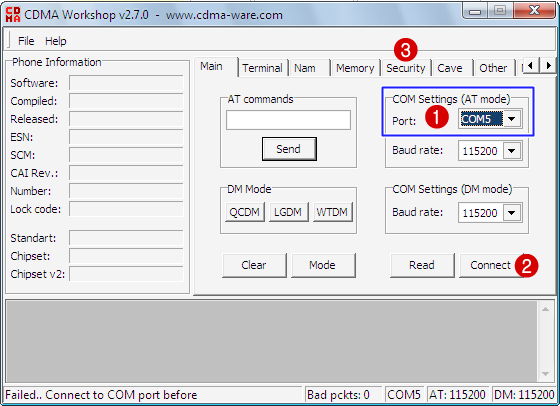Switch to the Memory tab
The width and height of the screenshot is (560, 406).
point(355,68)
